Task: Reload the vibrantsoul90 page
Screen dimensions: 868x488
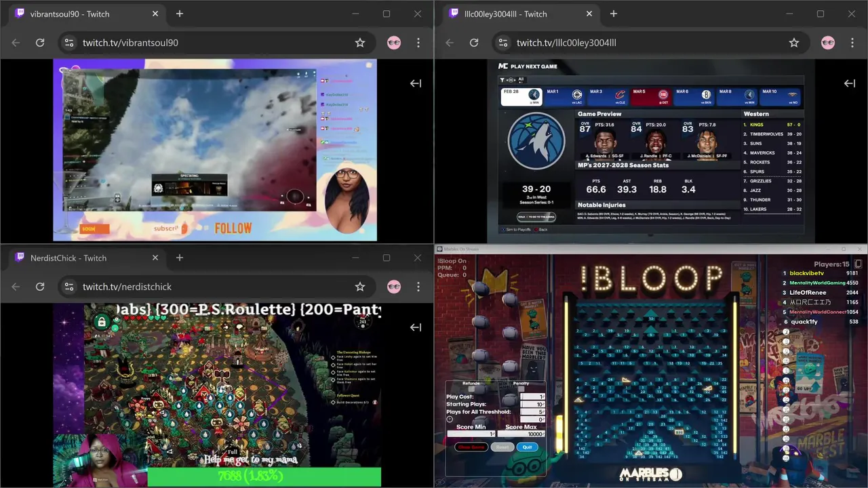Action: (40, 43)
